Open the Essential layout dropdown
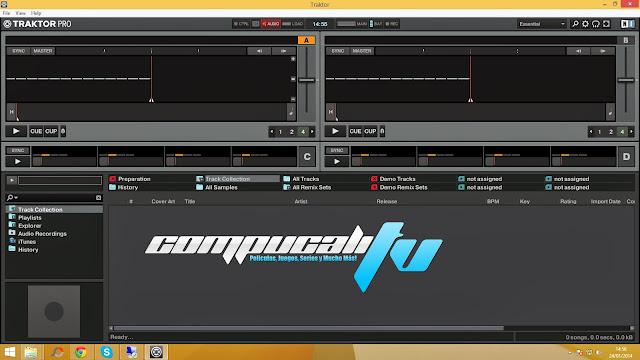This screenshot has height=360, width=640. [x=542, y=24]
